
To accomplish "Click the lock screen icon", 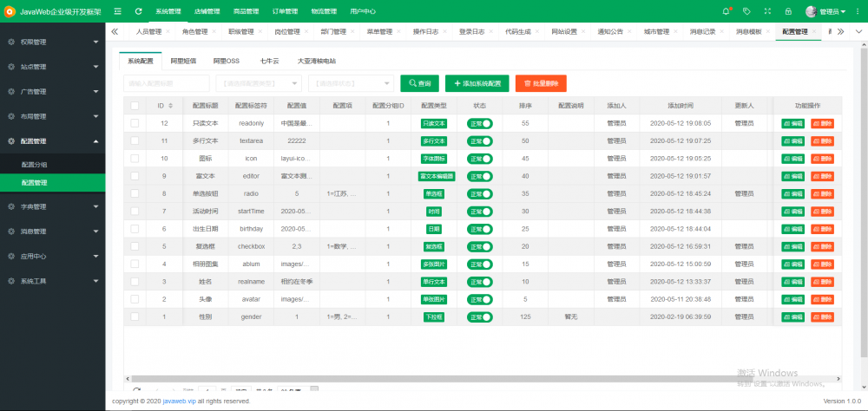I will click(x=788, y=11).
